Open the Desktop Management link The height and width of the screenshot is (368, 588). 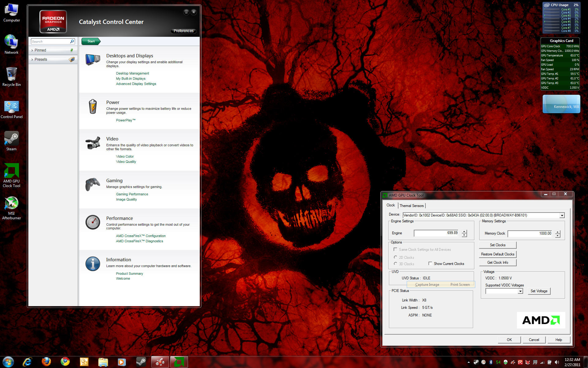coord(132,73)
